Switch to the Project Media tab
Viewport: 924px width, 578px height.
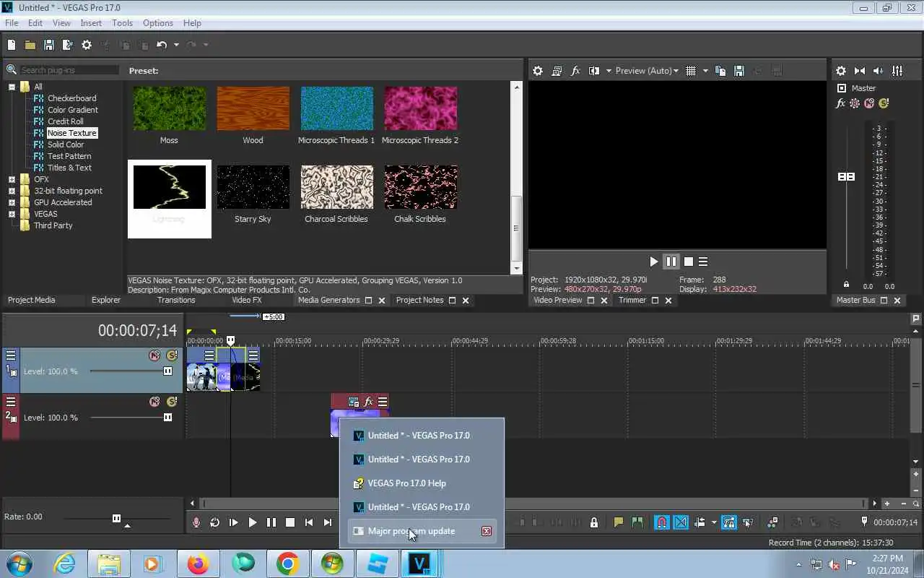pyautogui.click(x=32, y=300)
